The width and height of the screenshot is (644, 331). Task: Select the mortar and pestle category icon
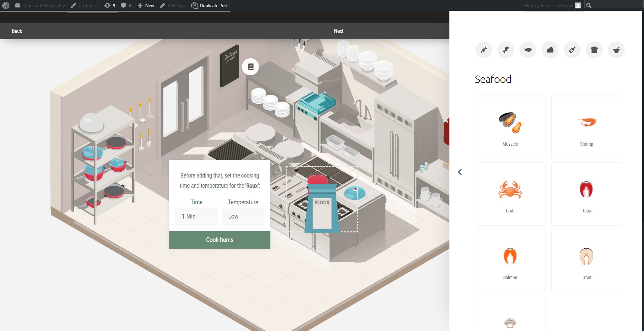pyautogui.click(x=616, y=50)
